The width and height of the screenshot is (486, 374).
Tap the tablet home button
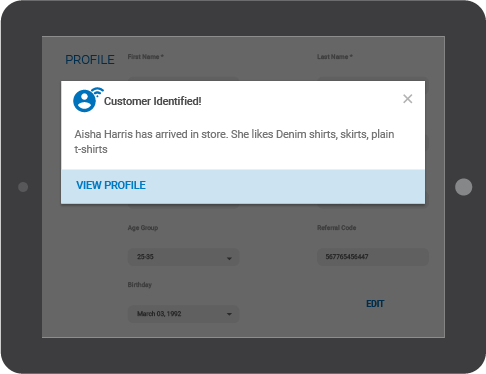(463, 187)
